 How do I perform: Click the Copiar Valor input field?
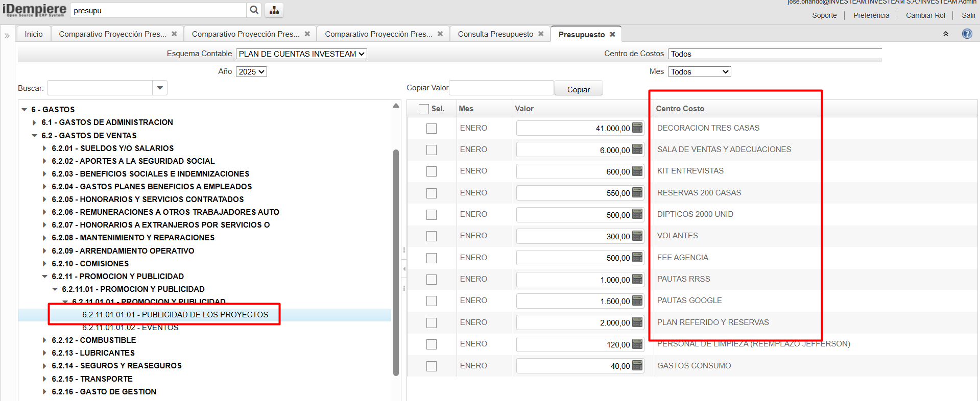(x=501, y=88)
